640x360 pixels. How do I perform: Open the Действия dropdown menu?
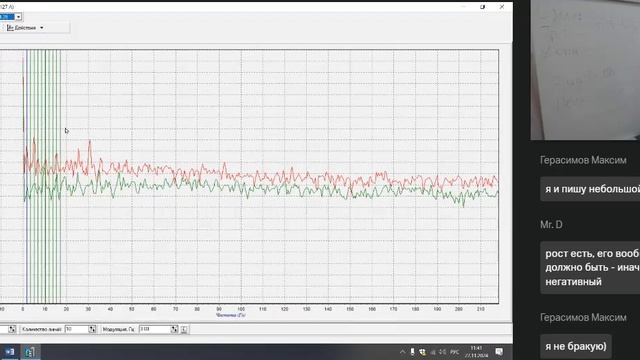pos(25,28)
